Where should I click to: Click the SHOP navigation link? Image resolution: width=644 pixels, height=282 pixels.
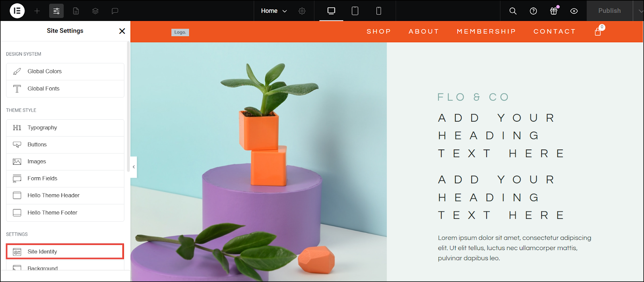click(379, 31)
